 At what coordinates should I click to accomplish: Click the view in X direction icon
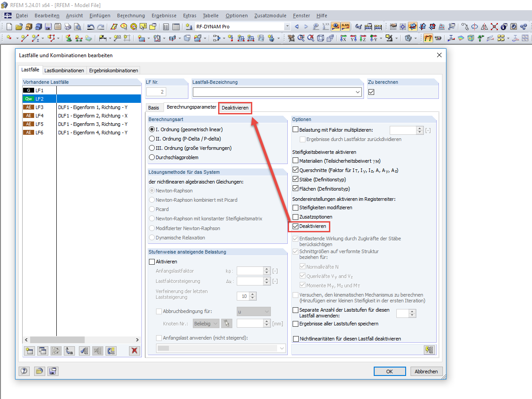point(343,38)
